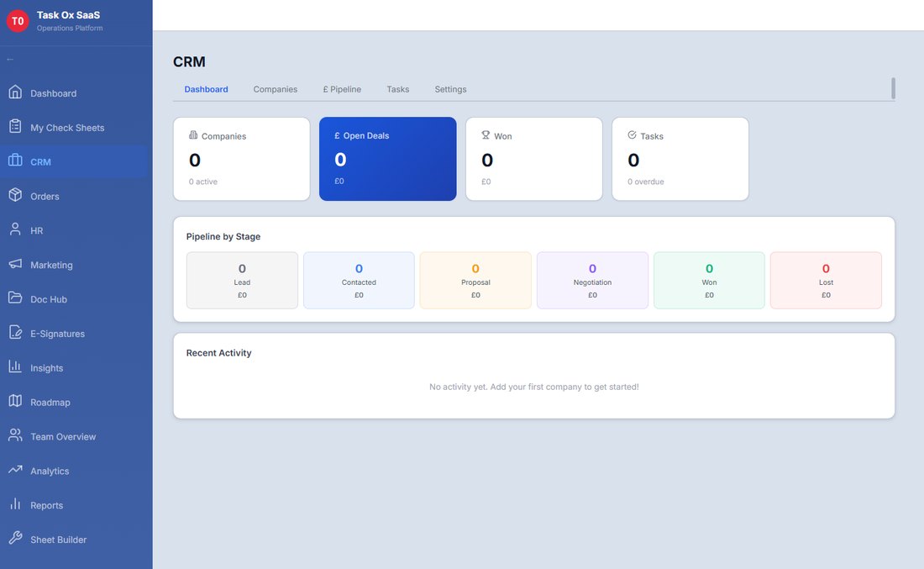Click the 'Task Ox SaaS' title text

click(68, 15)
